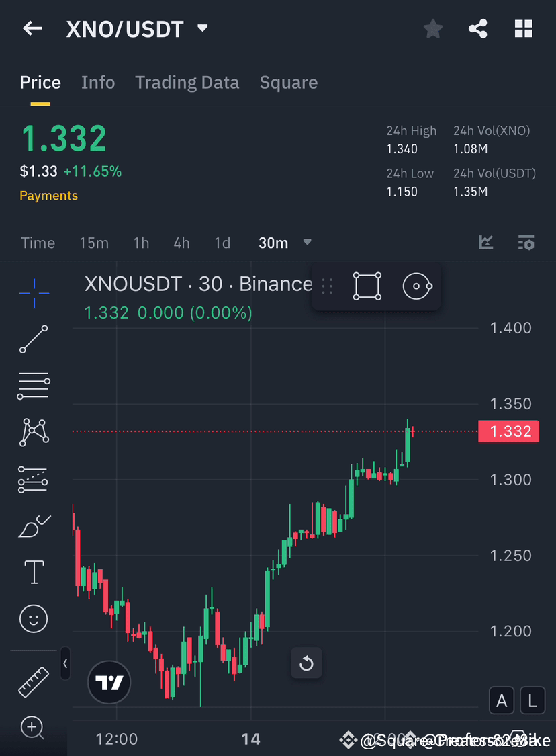The height and width of the screenshot is (756, 556).
Task: Activate the zoom-in magnifier tool
Action: pyautogui.click(x=34, y=728)
